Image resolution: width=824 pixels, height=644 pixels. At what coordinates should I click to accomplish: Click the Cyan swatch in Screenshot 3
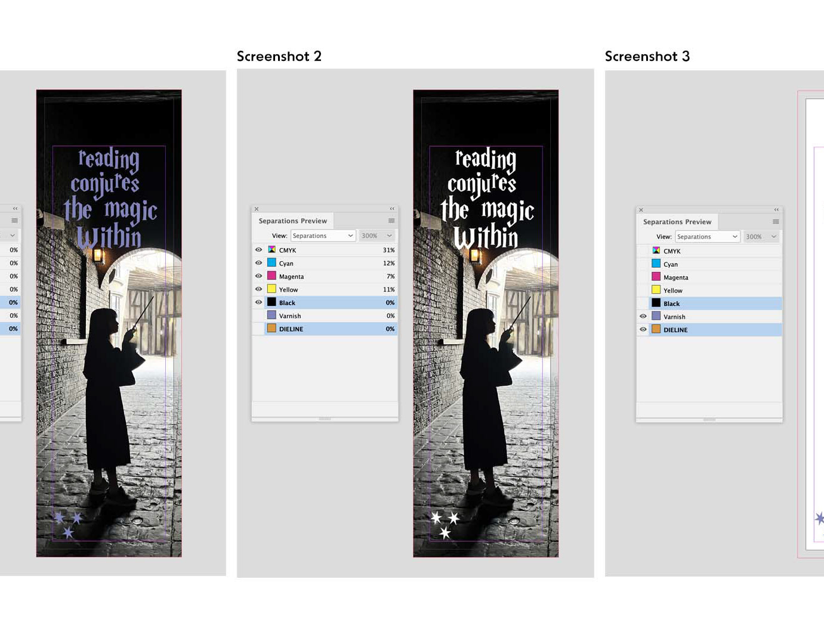tap(656, 264)
